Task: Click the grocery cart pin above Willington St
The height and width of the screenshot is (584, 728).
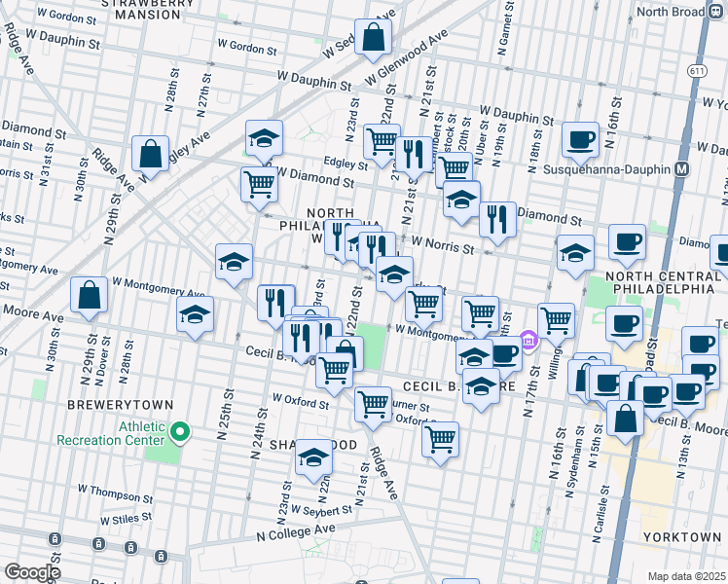Action: click(556, 323)
